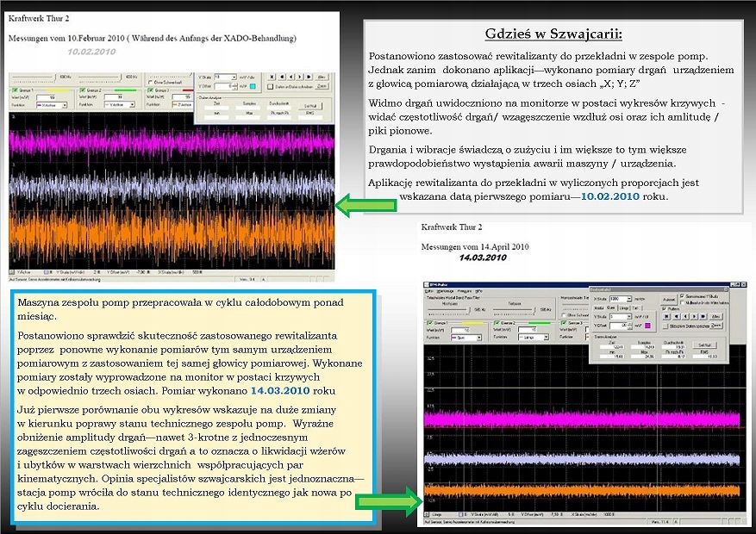Toggle the Grenze 1 checkbox in lower window
Viewport: 756px width, 534px height.
[x=430, y=323]
